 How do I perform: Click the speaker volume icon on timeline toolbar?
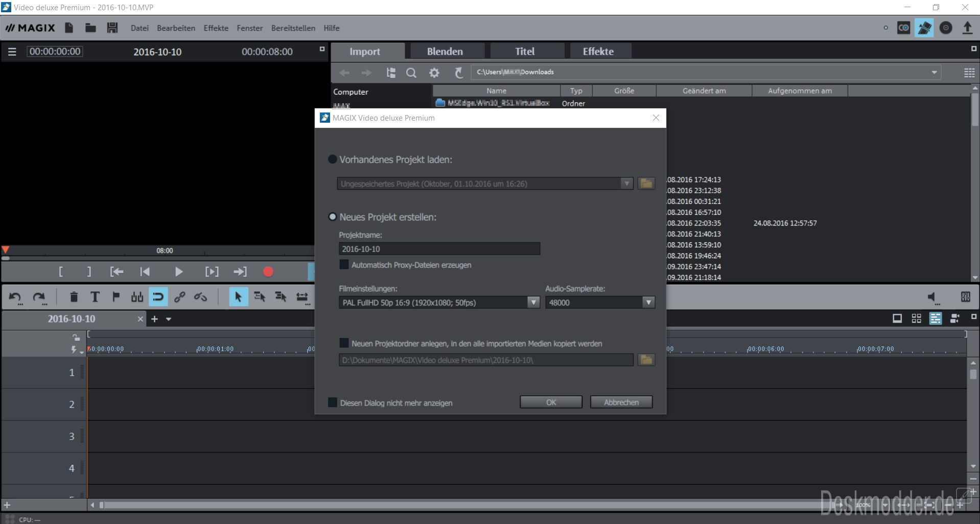933,297
